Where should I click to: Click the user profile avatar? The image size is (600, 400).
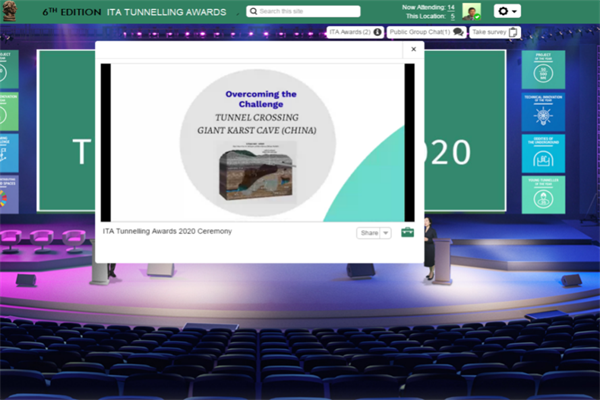[471, 11]
